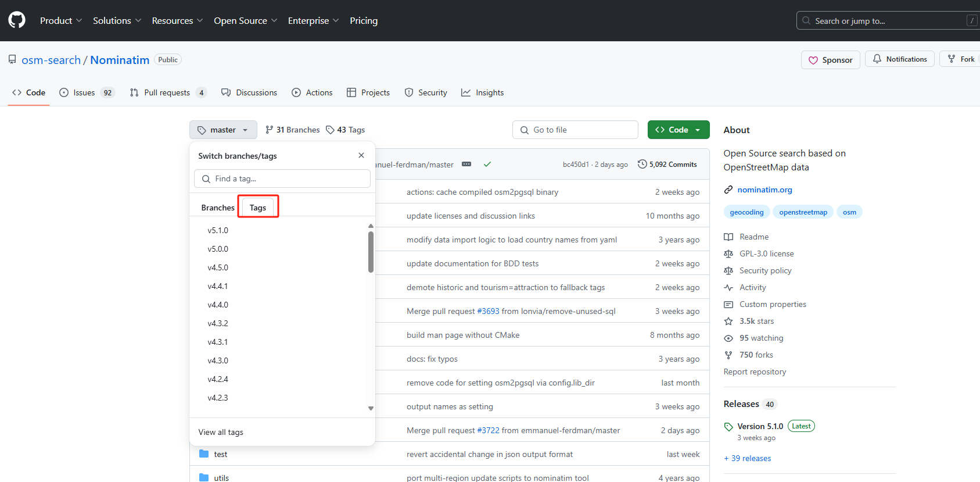980x482 pixels.
Task: Click the Actions play icon
Action: point(296,92)
